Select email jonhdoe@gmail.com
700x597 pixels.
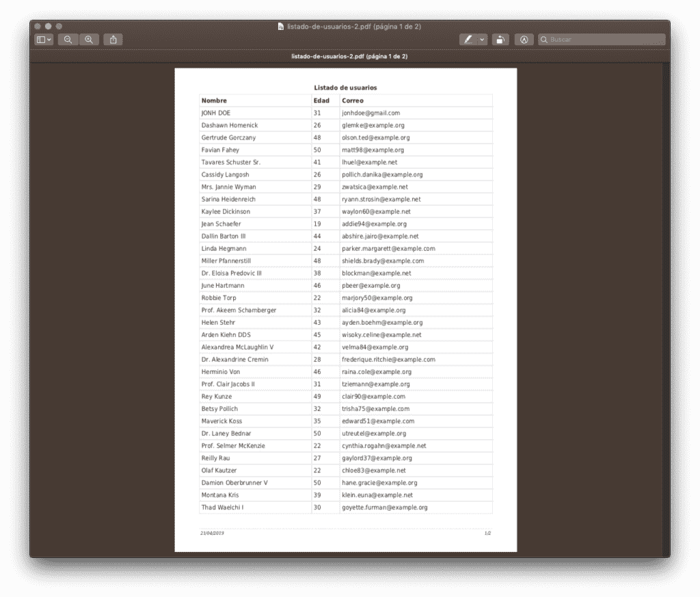click(x=371, y=113)
